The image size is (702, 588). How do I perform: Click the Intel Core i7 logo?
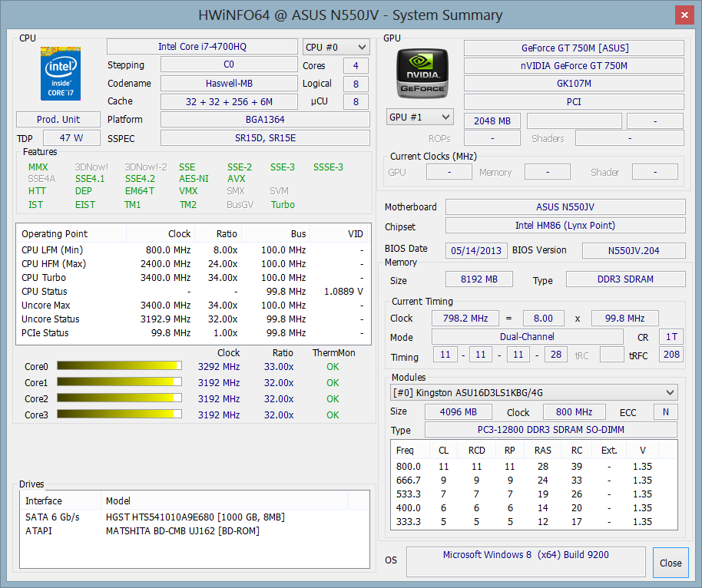point(61,73)
